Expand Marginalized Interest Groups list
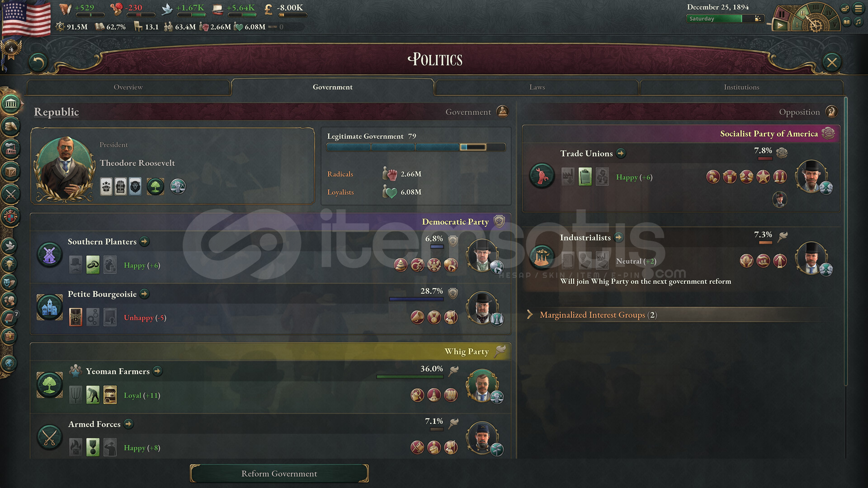Screen dimensions: 868x488 (x=593, y=315)
